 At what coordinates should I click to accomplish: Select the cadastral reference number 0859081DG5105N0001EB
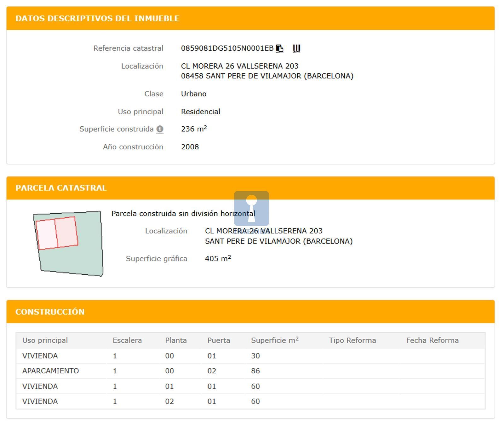(x=227, y=48)
